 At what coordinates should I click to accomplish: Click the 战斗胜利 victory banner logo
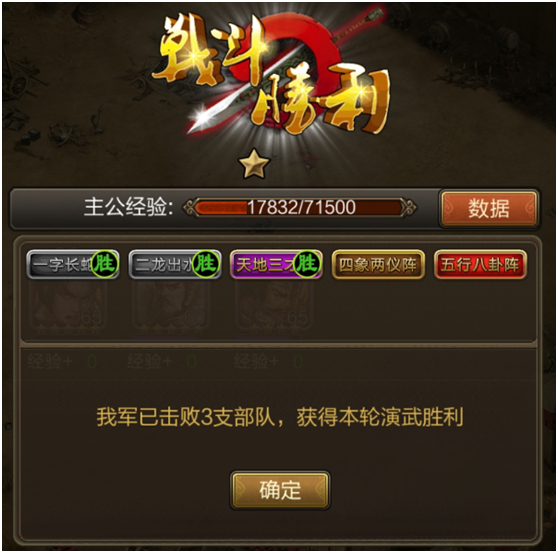click(x=272, y=71)
